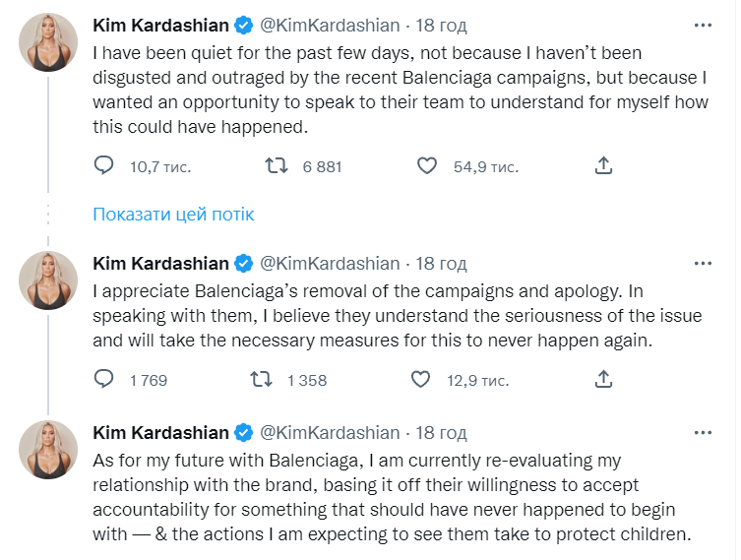Open the more options menu on first tweet

[x=702, y=24]
